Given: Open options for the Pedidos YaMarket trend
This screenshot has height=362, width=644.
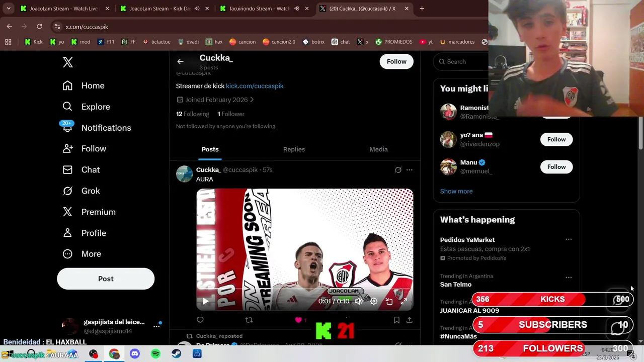Looking at the screenshot, I should [569, 239].
